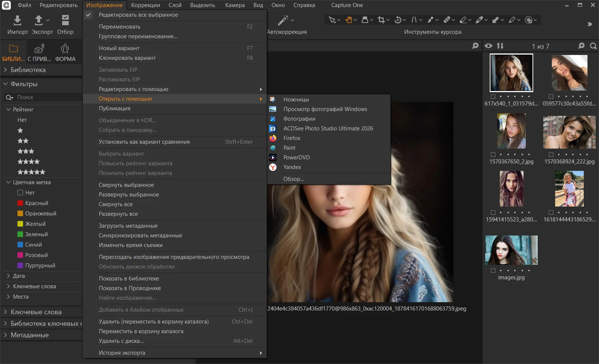The image size is (599, 364).
Task: Click 'Обзор...' to browse for app
Action: [x=294, y=179]
